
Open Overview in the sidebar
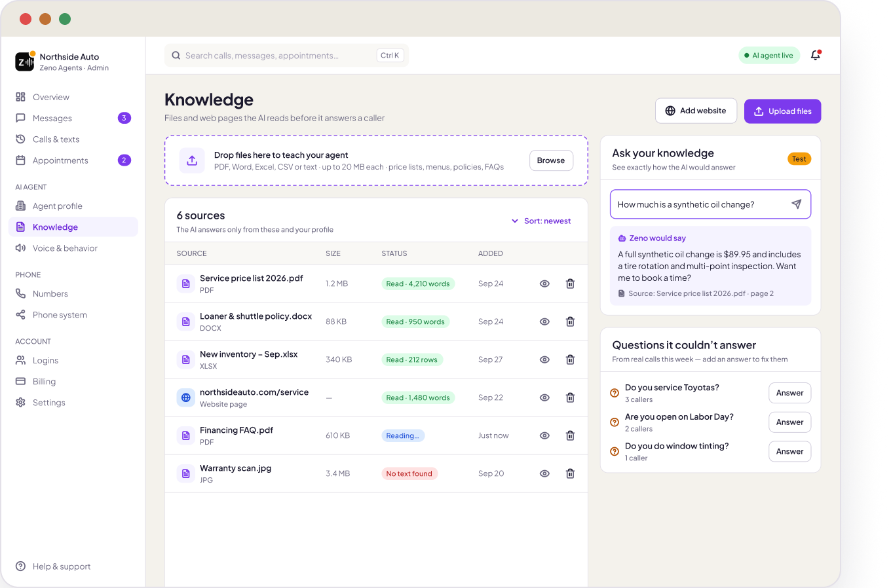[73, 97]
